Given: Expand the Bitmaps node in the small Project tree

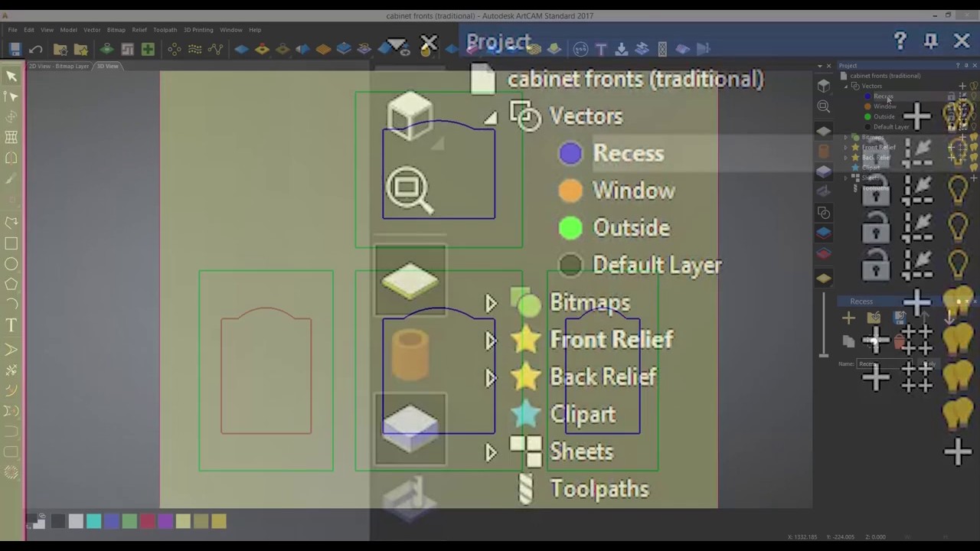Looking at the screenshot, I should pyautogui.click(x=847, y=138).
